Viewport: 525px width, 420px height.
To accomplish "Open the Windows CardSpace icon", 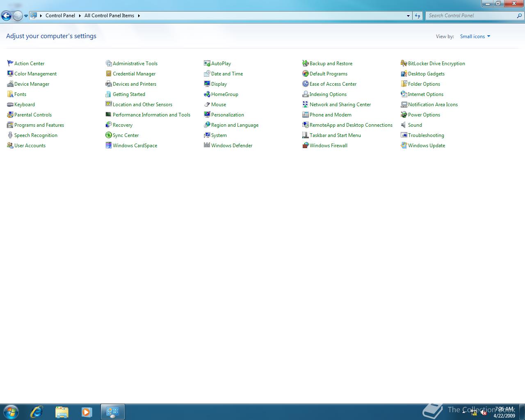I will click(x=109, y=145).
